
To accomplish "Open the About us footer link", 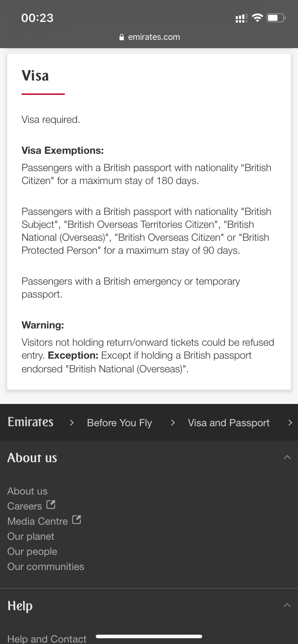I will click(x=27, y=491).
